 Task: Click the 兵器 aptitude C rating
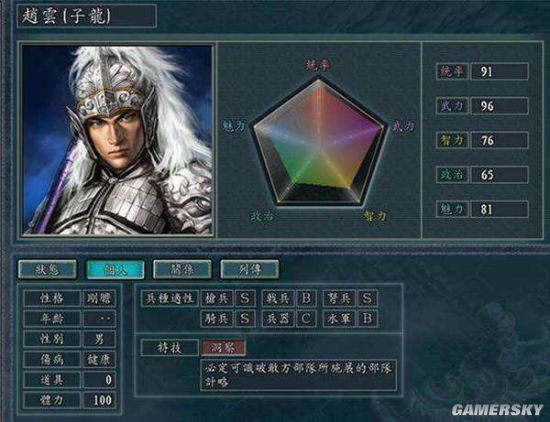306,319
